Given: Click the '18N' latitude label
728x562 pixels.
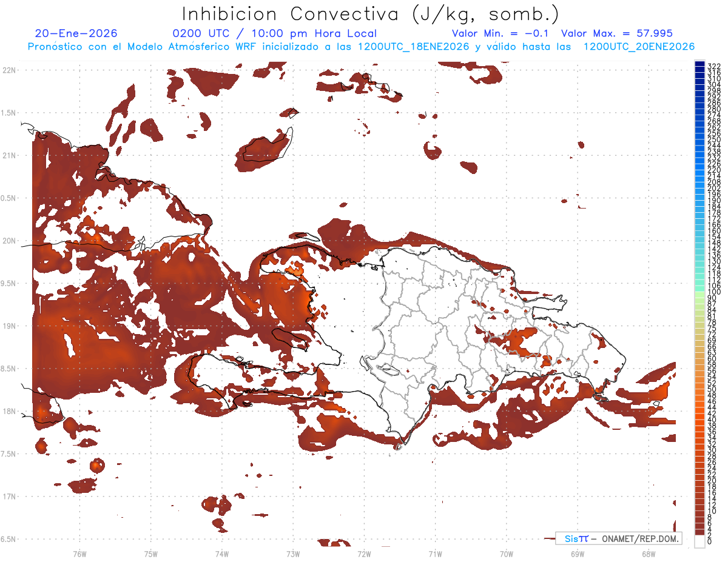Looking at the screenshot, I should (9, 412).
